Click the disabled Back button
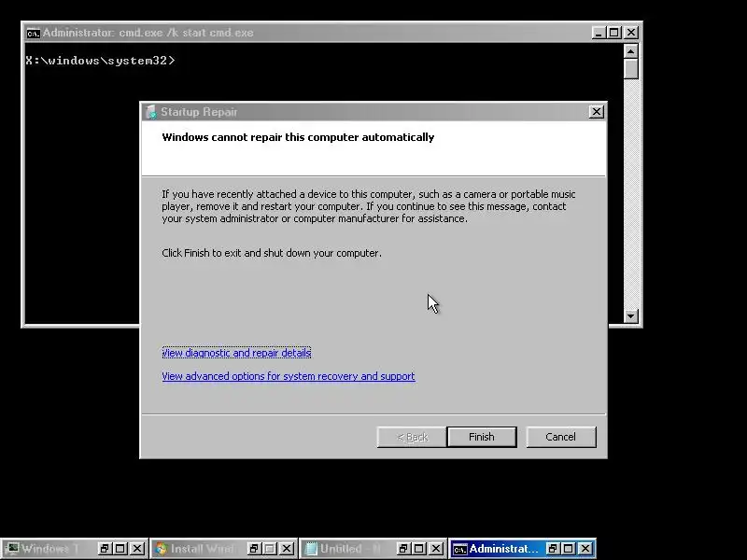Viewport: 747px width, 560px height. click(412, 437)
